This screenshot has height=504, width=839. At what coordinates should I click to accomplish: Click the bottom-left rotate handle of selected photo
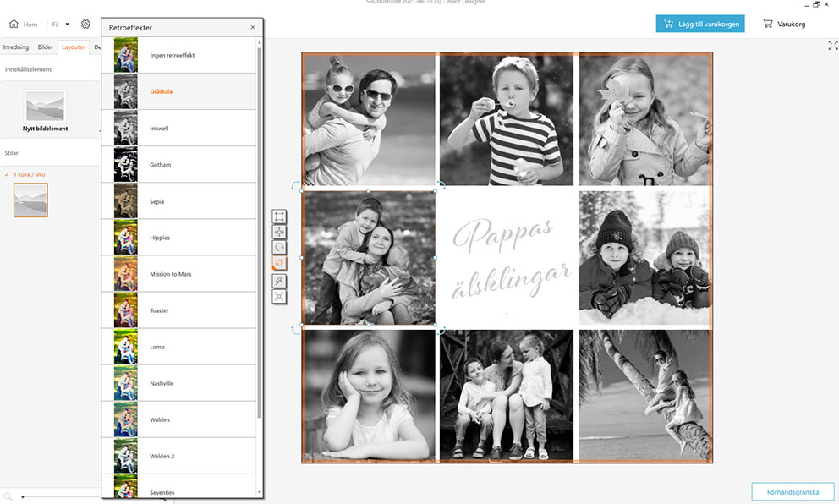click(295, 331)
